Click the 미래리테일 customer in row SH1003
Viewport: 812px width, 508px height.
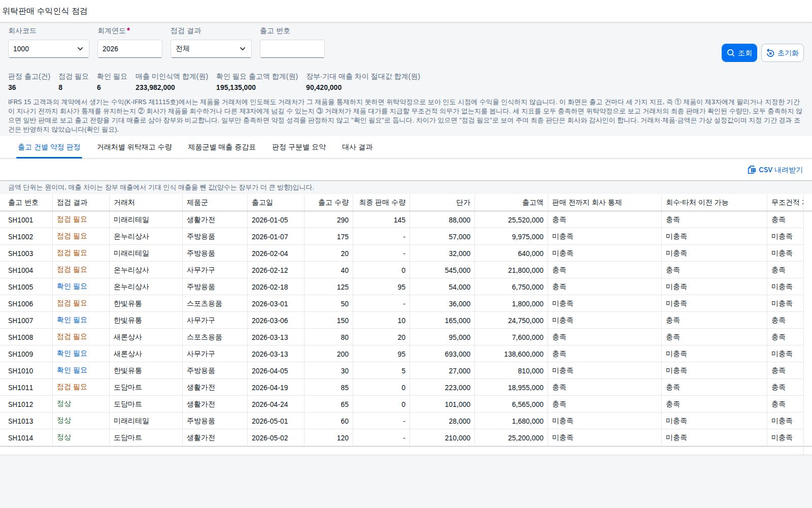click(x=131, y=253)
